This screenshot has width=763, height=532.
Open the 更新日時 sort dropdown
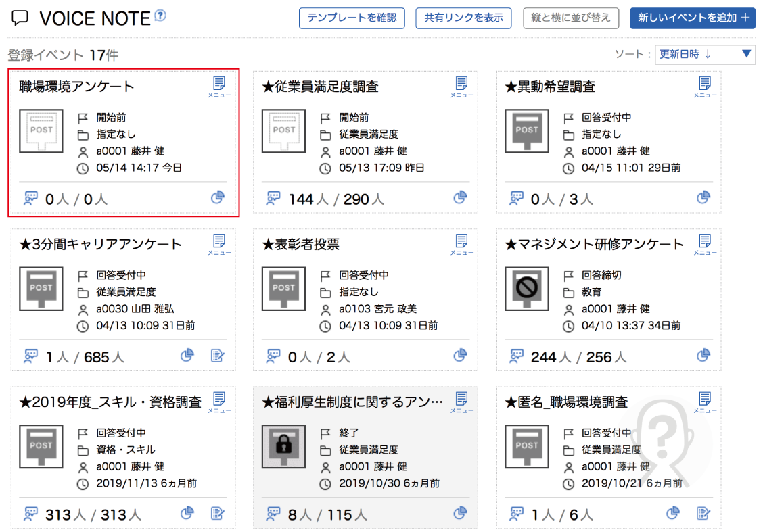click(705, 55)
